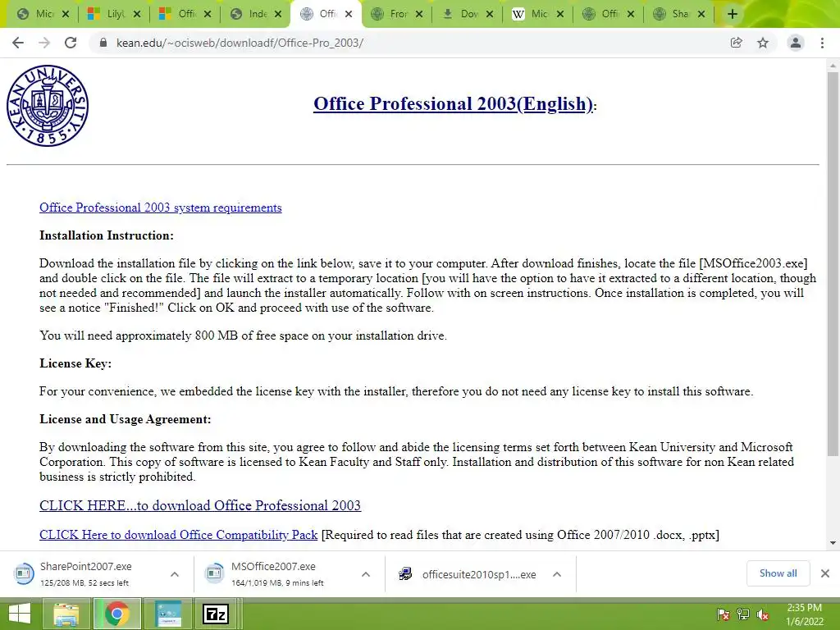Open the Chrome profile icon
840x630 pixels.
pyautogui.click(x=796, y=43)
